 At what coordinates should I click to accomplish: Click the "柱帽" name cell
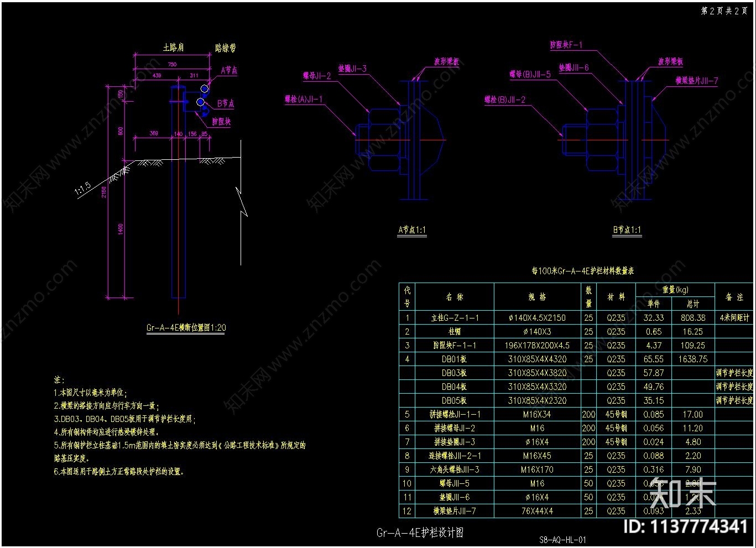(455, 332)
